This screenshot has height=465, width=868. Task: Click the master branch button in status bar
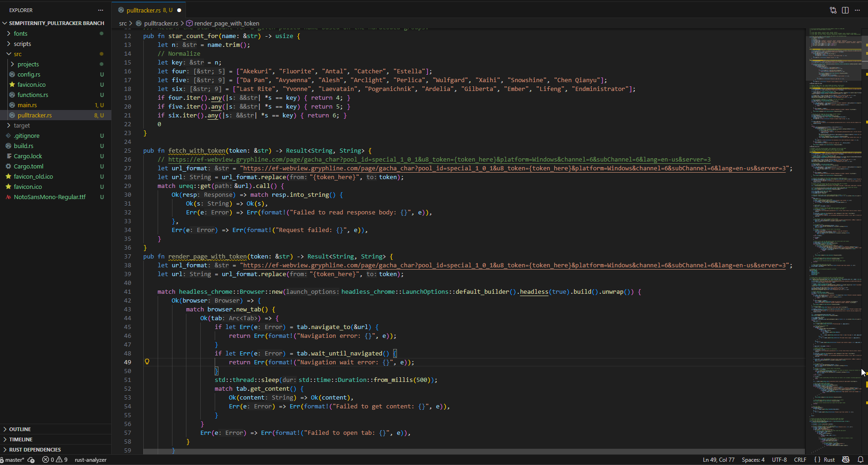[x=14, y=459]
